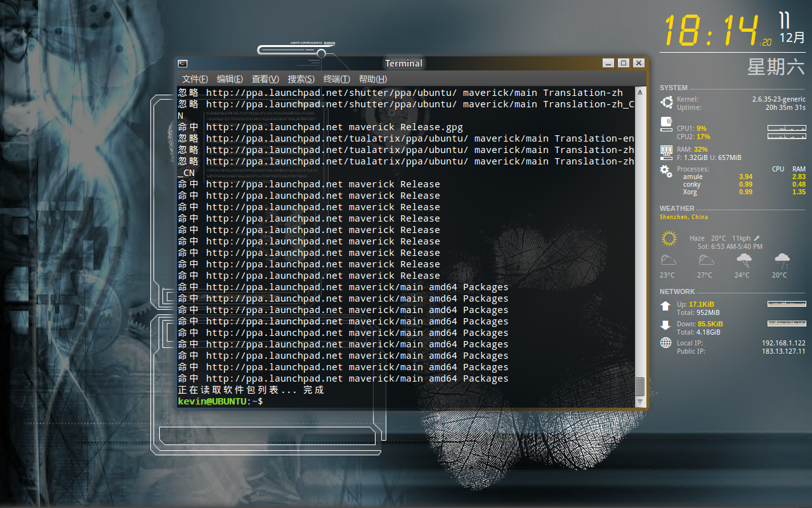Click the maverick Release.gpg line
This screenshot has width=812, height=508.
320,127
